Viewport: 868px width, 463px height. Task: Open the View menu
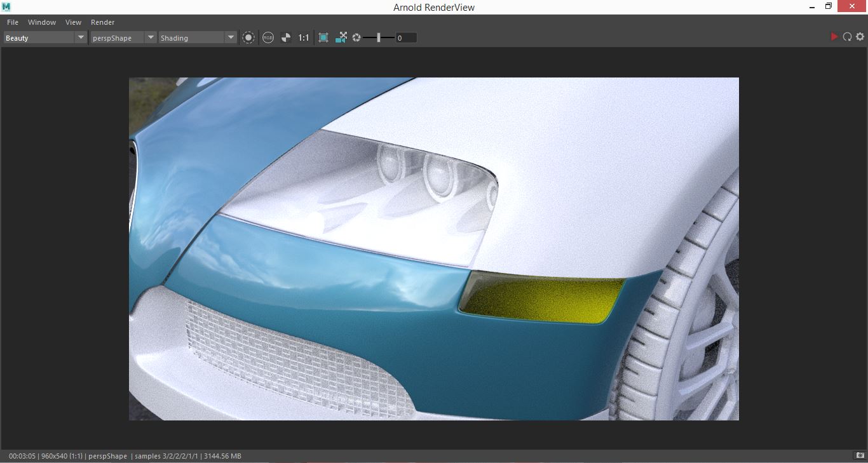tap(73, 22)
